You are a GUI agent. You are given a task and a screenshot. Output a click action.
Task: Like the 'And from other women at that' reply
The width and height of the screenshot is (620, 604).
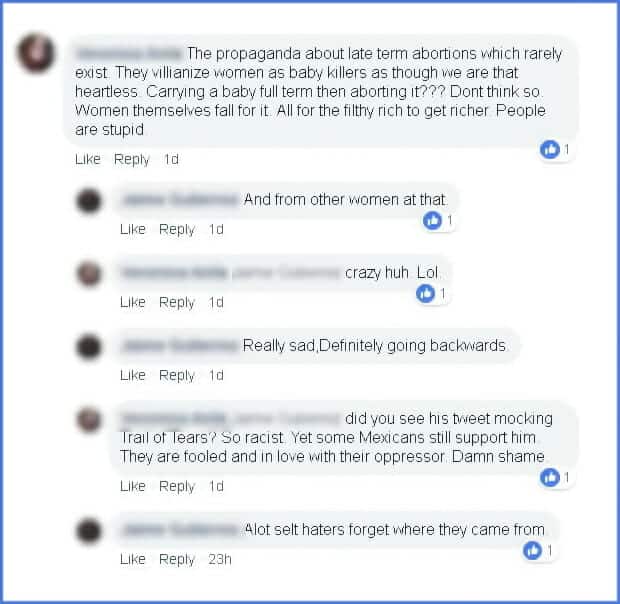click(133, 229)
